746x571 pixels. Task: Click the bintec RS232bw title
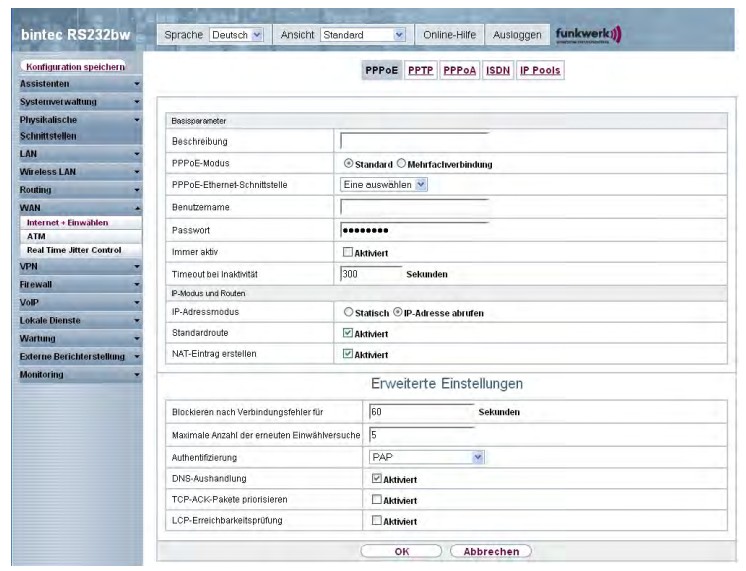75,35
